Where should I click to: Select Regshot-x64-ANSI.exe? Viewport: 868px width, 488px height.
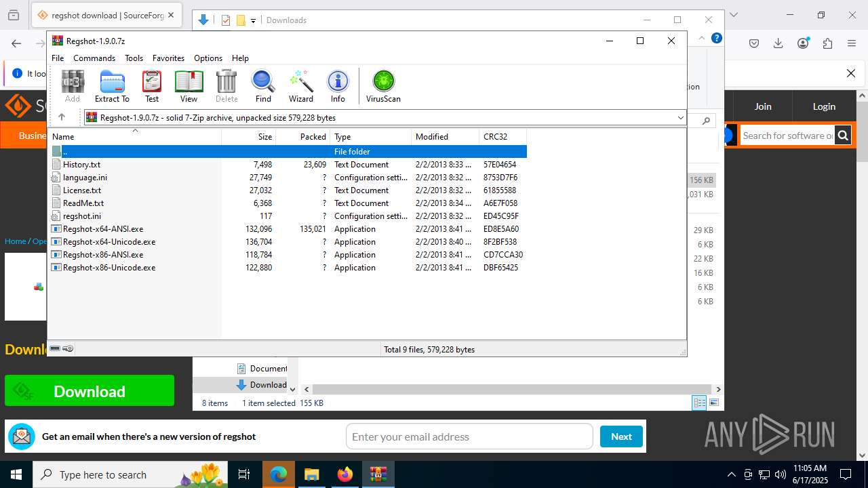pyautogui.click(x=288, y=229)
